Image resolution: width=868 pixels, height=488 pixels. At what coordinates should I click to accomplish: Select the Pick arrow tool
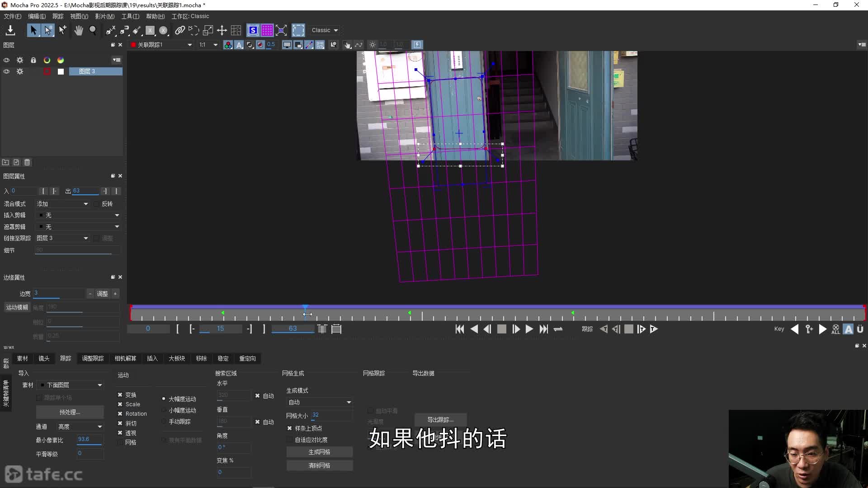coord(33,30)
